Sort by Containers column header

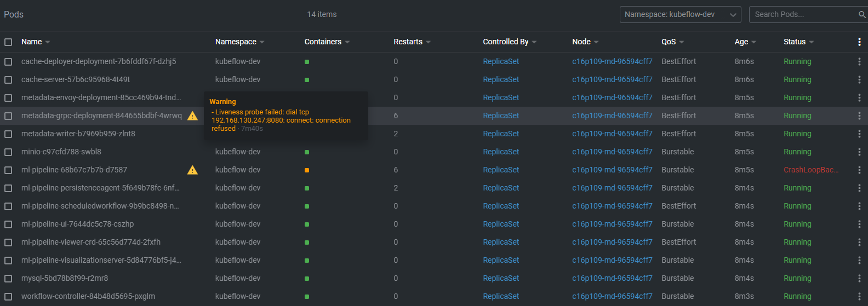(x=327, y=42)
